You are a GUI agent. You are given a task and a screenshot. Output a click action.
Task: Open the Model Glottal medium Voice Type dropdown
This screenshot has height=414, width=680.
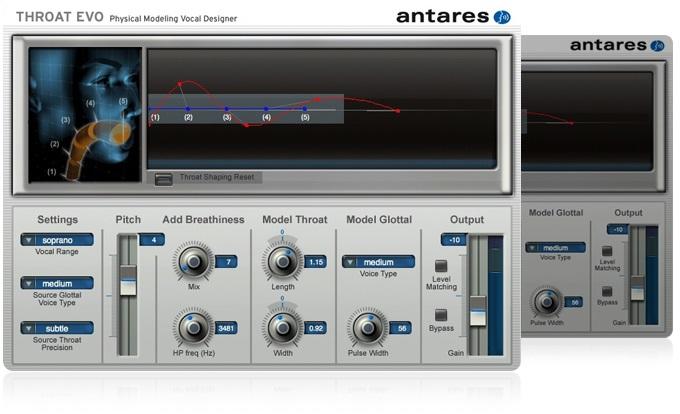378,262
